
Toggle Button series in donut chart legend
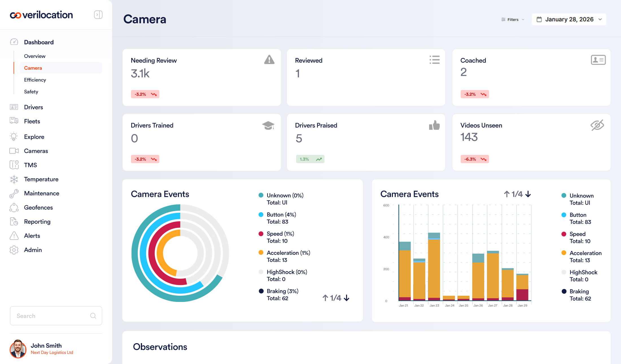(281, 215)
